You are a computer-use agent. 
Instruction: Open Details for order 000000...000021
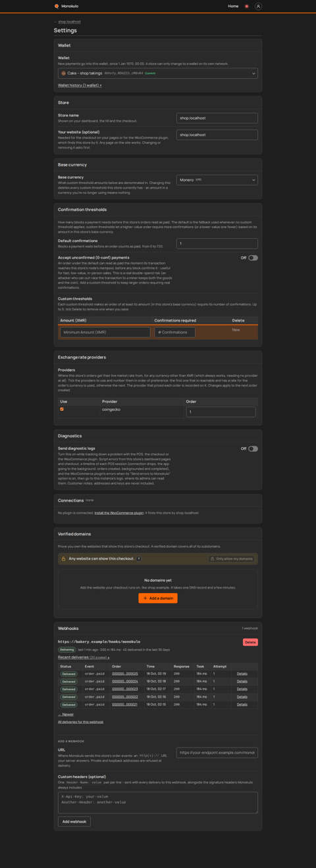(242, 704)
